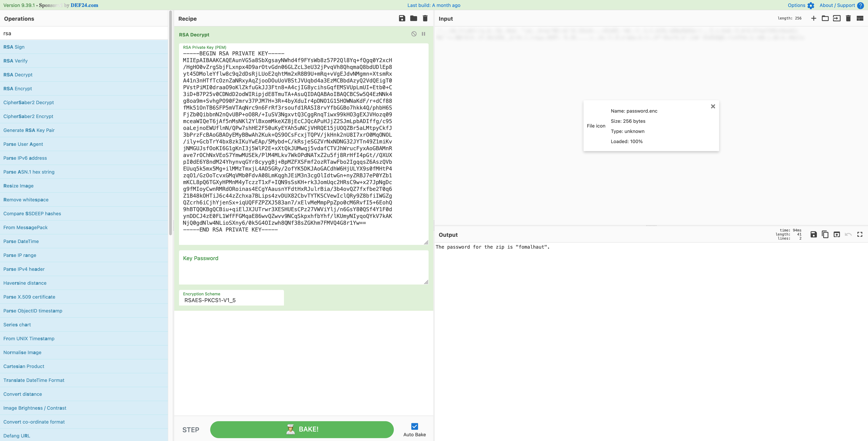Copy output to clipboard icon
Image resolution: width=868 pixels, height=441 pixels.
click(x=825, y=234)
